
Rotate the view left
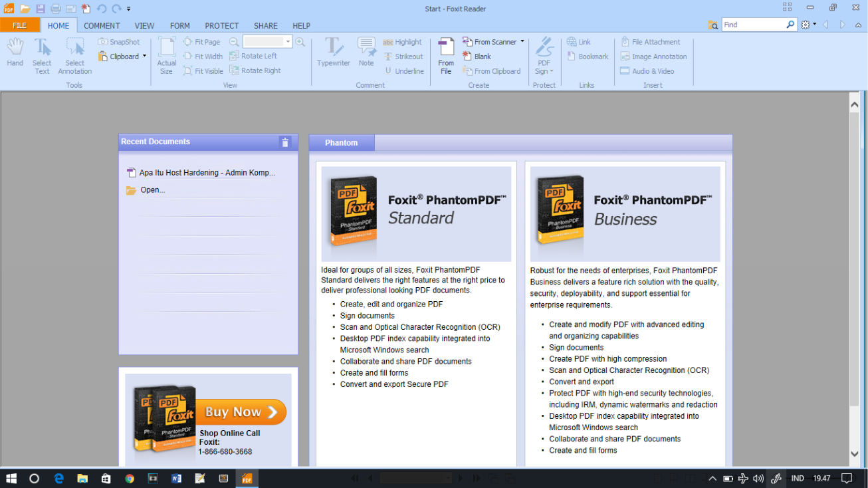[253, 56]
